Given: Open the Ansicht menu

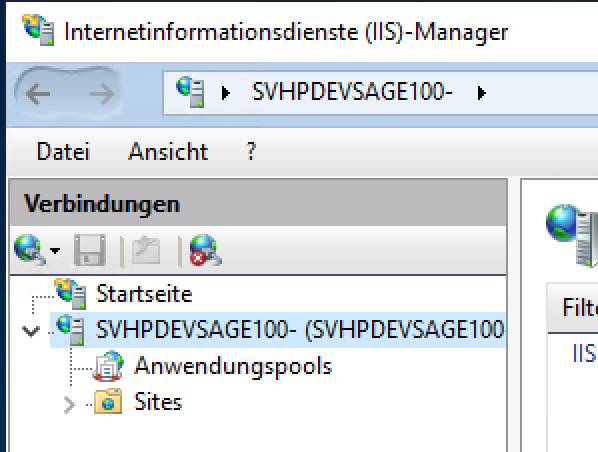Looking at the screenshot, I should coord(168,151).
